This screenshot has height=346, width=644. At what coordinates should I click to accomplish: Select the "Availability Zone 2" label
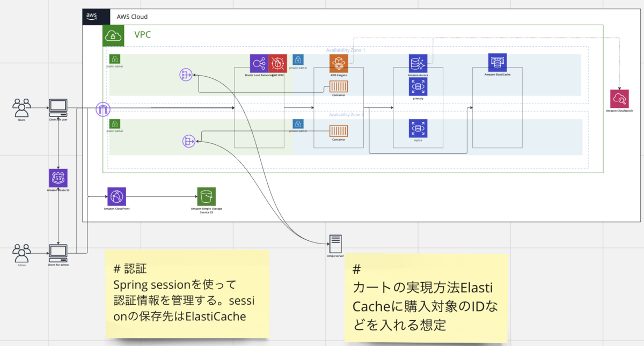[346, 115]
